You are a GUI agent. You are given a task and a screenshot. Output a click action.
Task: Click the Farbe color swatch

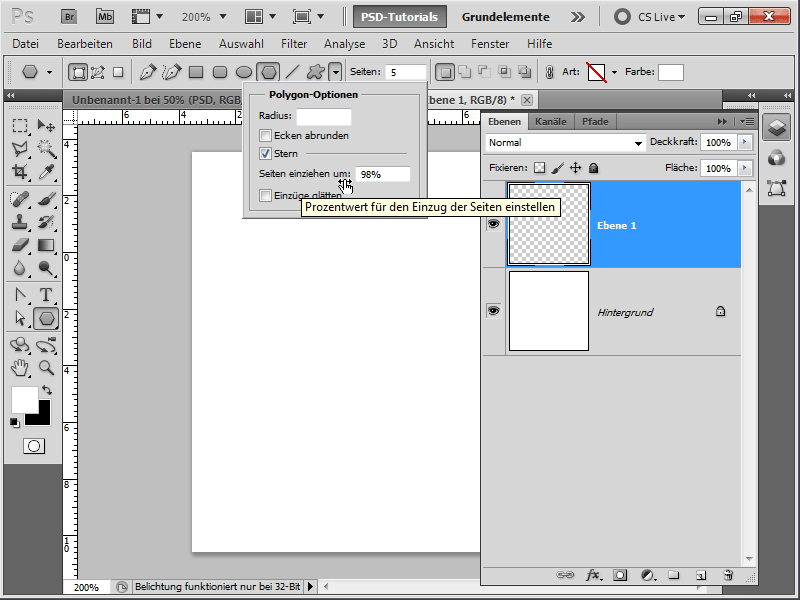pyautogui.click(x=670, y=72)
